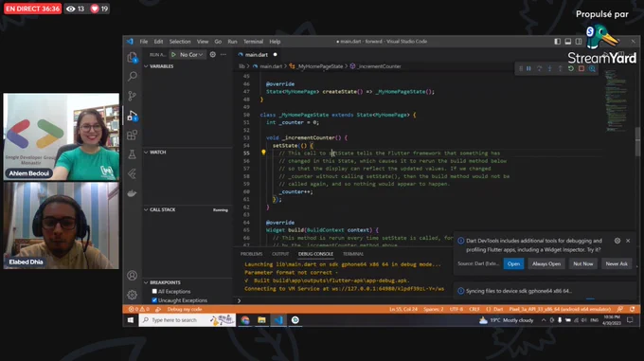Open the Go menu
The width and height of the screenshot is (644, 361).
pos(218,42)
